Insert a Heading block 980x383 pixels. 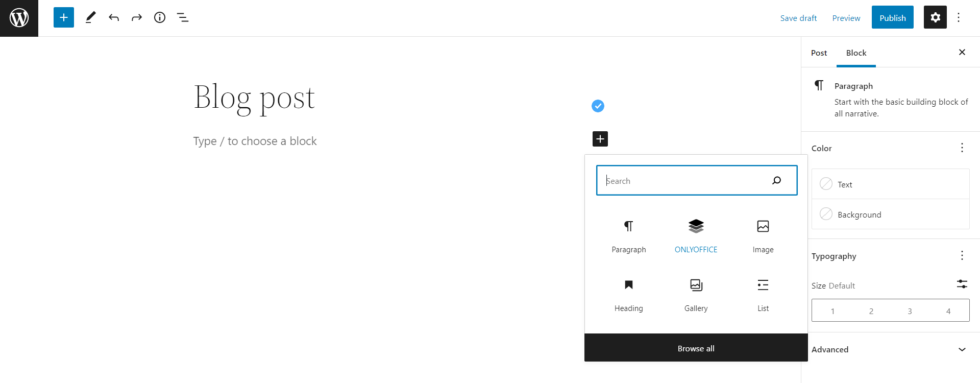(x=628, y=294)
